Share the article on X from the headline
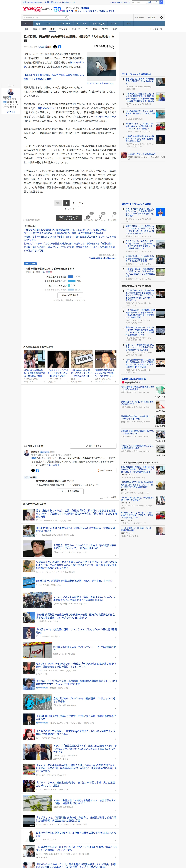186x868 pixels. click(x=55, y=47)
